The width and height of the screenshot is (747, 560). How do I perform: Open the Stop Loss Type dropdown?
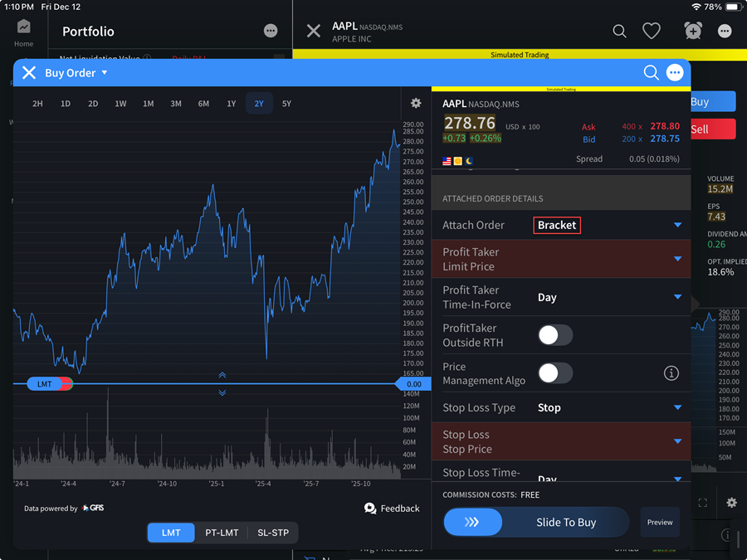point(677,407)
